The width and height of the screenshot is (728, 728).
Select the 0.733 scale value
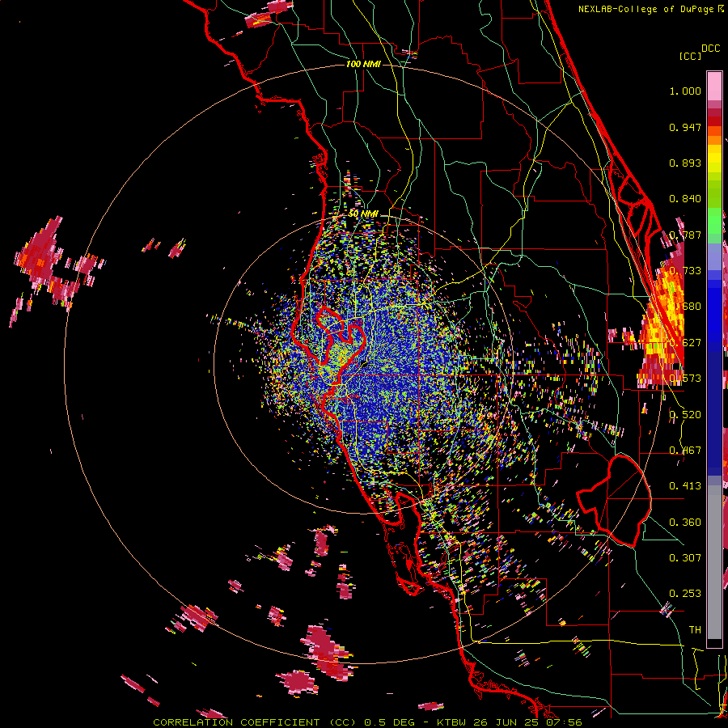pos(685,271)
